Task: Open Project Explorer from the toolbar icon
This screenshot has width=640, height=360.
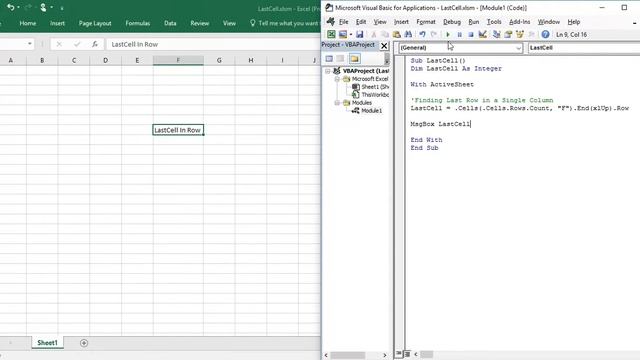Action: (496, 35)
